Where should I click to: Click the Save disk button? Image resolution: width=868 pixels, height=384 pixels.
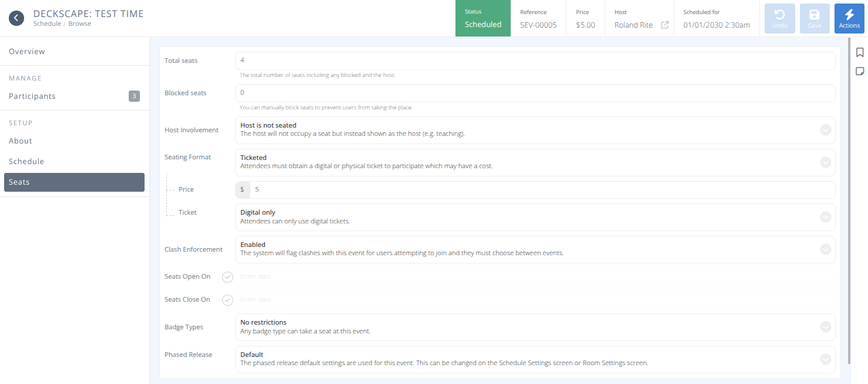tap(815, 18)
